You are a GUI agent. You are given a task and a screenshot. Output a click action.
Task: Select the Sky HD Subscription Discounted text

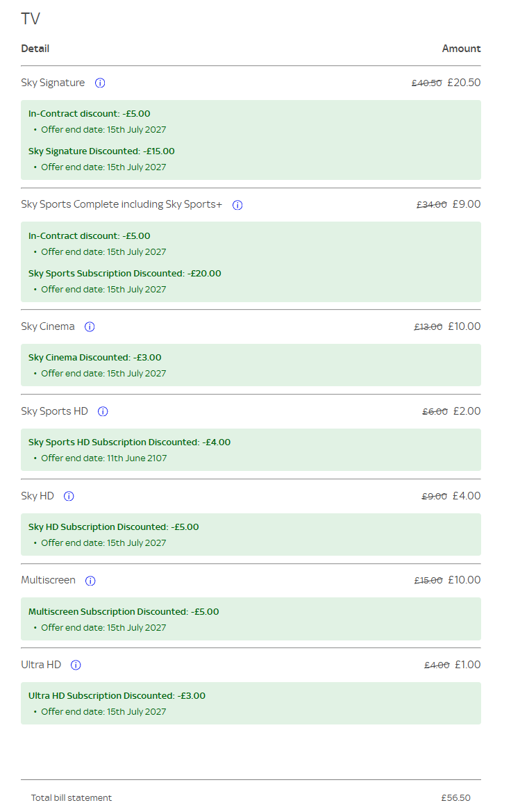tap(113, 527)
